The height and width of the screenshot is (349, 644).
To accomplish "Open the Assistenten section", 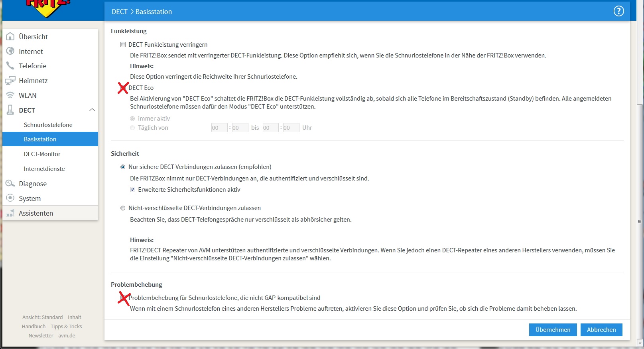I will 36,213.
